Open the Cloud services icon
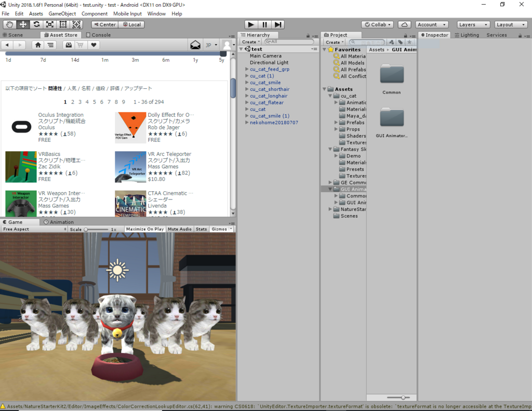The image size is (532, 411). pyautogui.click(x=404, y=24)
